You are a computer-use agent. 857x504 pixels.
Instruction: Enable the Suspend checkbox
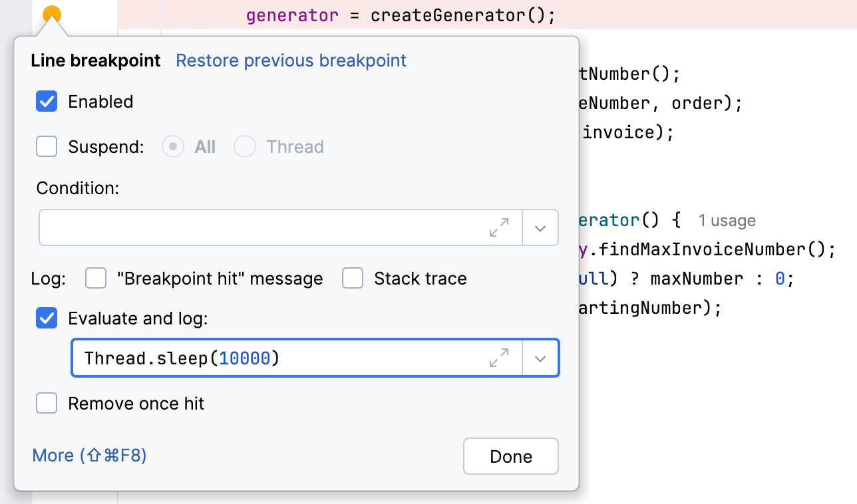(47, 147)
